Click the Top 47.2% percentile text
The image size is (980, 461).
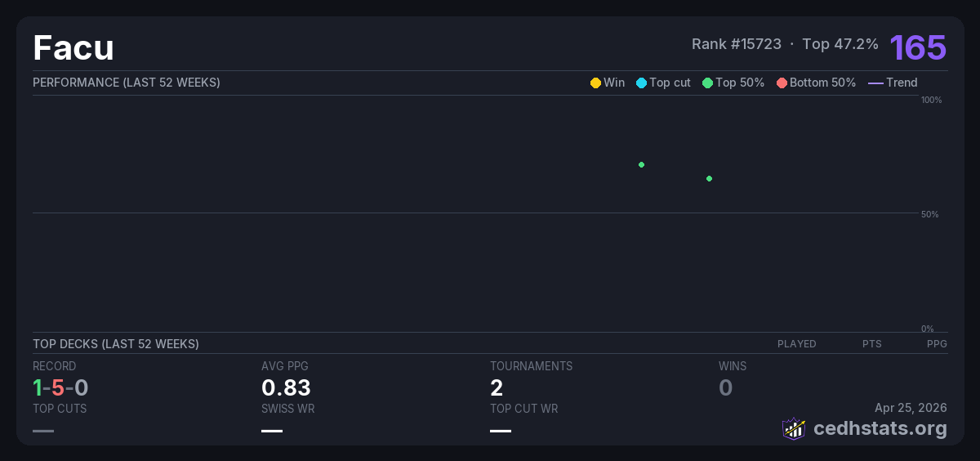click(840, 44)
